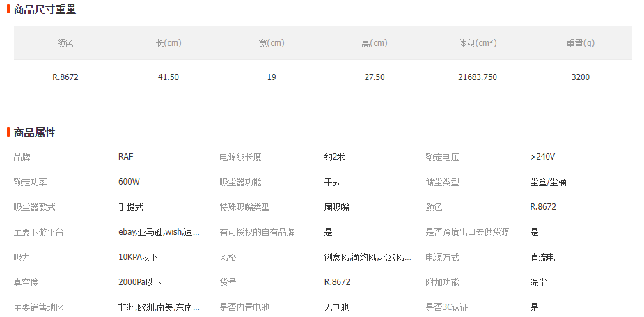Expand truncated 非洲,欧洲,南美 sales region value
Image resolution: width=644 pixels, height=317 pixels.
(x=159, y=307)
